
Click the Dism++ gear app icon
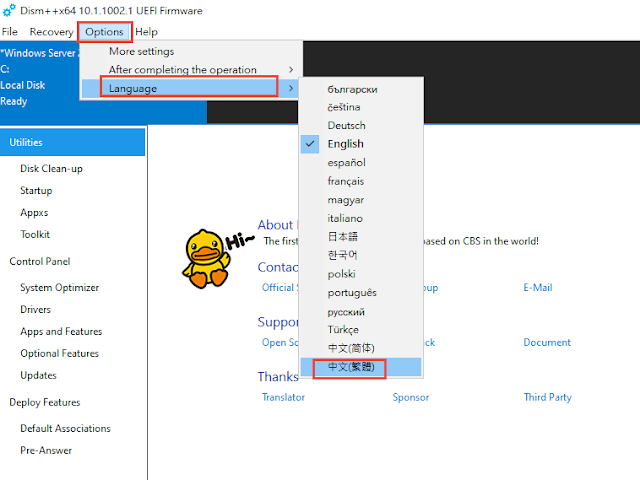tap(9, 10)
